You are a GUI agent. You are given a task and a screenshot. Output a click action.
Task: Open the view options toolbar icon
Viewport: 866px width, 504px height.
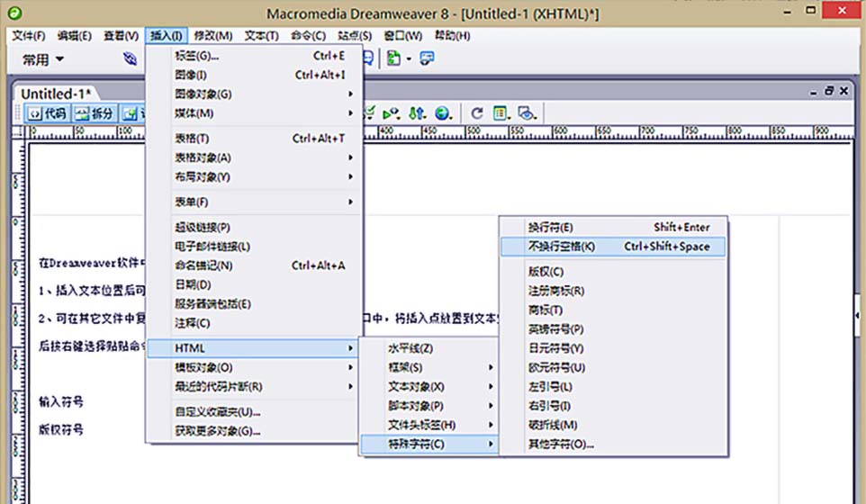point(501,113)
